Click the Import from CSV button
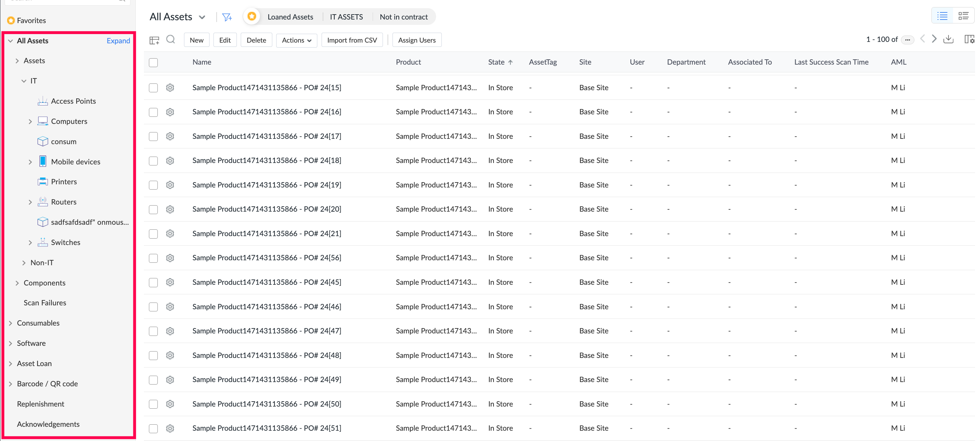The image size is (980, 441). tap(351, 40)
